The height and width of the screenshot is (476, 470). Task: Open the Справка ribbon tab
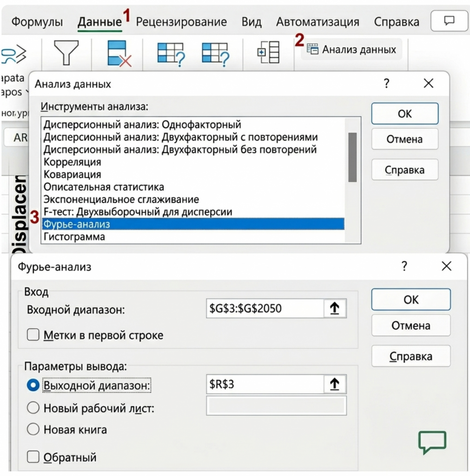(x=397, y=22)
